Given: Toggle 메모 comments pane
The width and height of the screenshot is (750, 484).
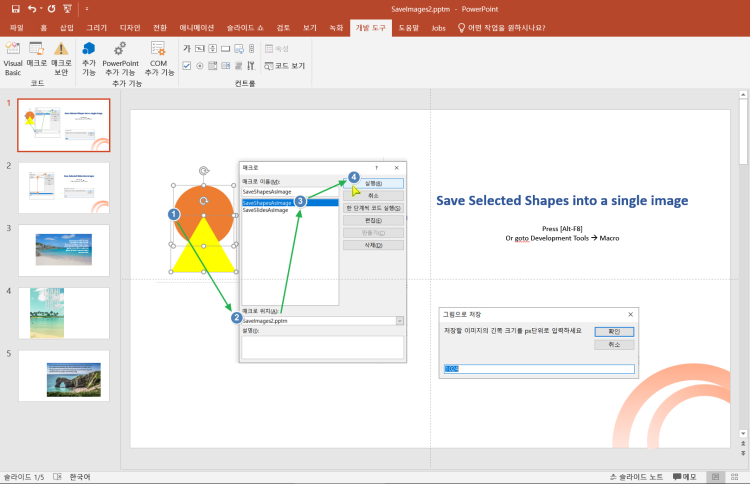Looking at the screenshot, I should (x=684, y=477).
